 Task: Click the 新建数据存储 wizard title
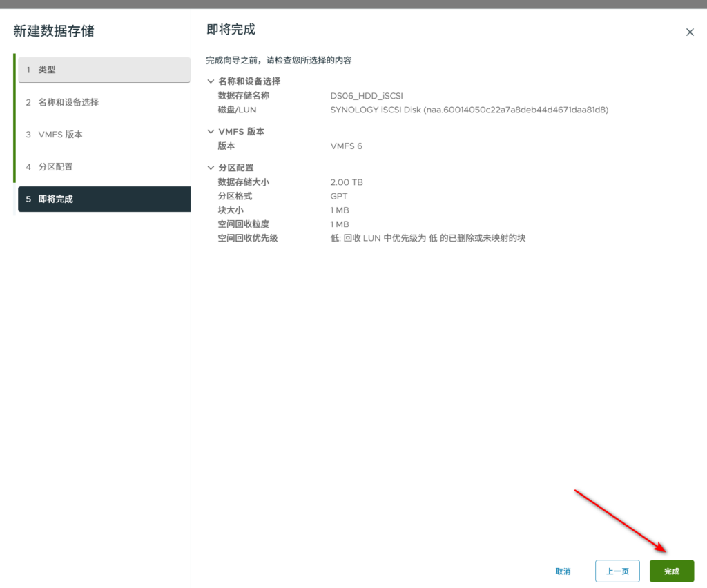[x=54, y=31]
